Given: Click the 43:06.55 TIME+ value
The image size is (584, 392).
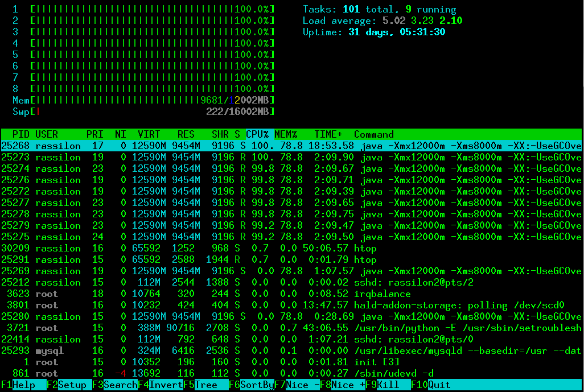Looking at the screenshot, I should point(326,328).
